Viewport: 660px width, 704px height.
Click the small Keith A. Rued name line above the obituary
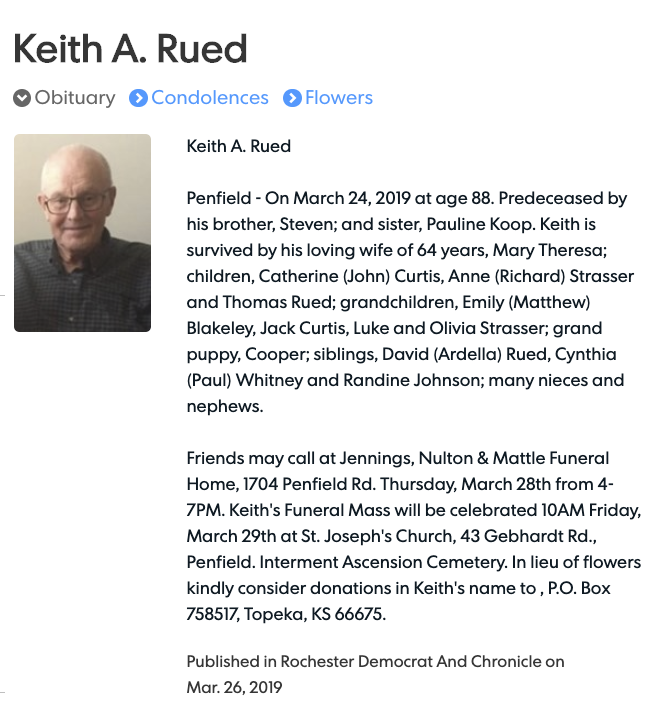[238, 146]
